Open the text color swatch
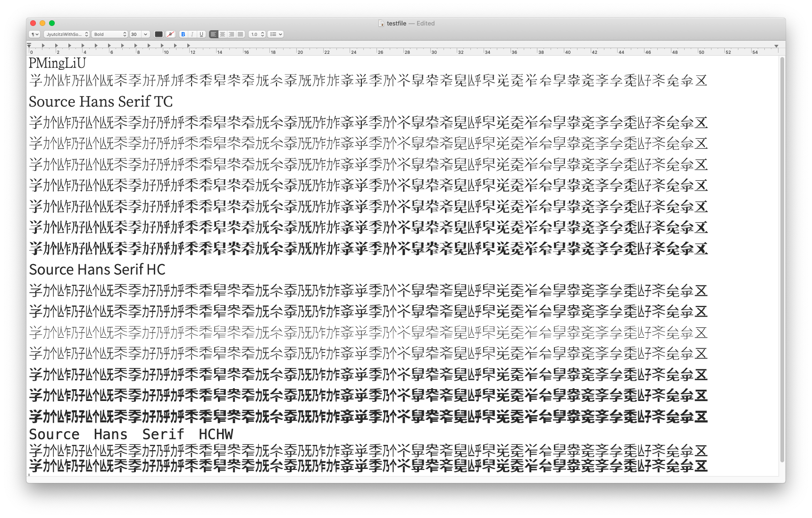 pos(159,34)
